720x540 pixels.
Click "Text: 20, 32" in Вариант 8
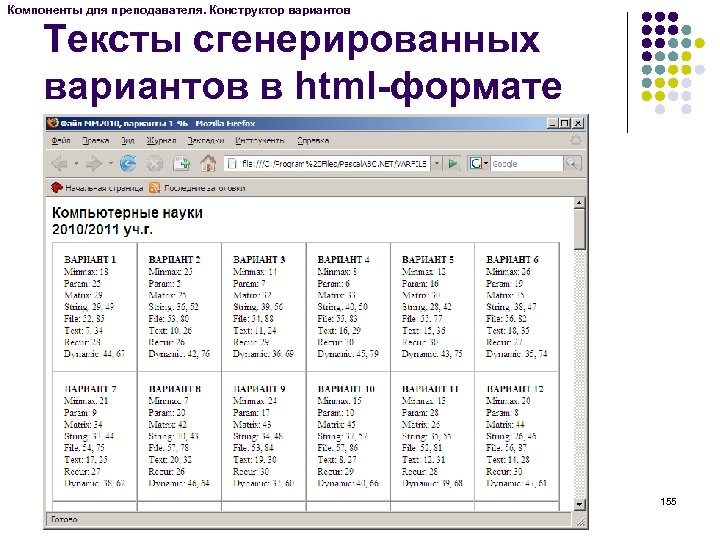click(x=170, y=460)
